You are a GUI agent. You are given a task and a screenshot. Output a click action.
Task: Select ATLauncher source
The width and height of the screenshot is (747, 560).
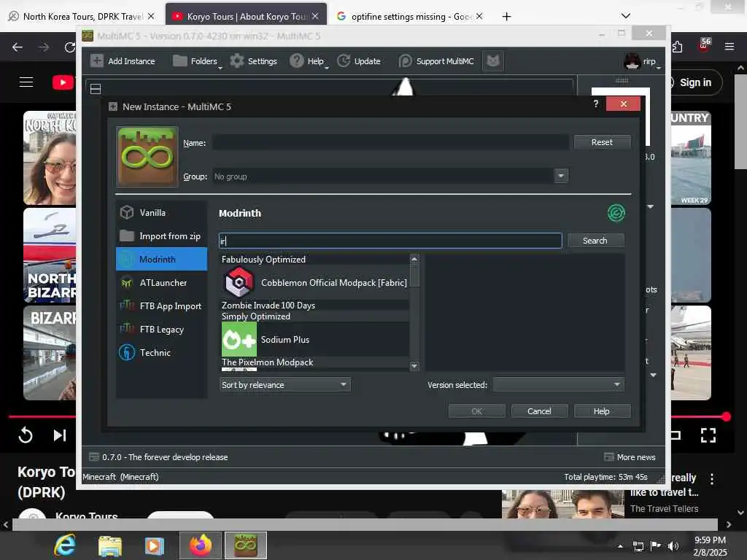coord(161,282)
